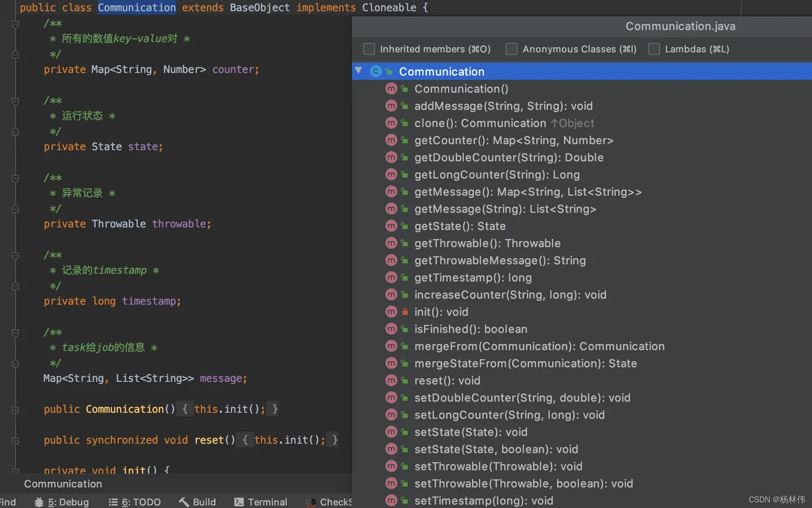
Task: Click method icon of Communication() constructor
Action: point(391,89)
